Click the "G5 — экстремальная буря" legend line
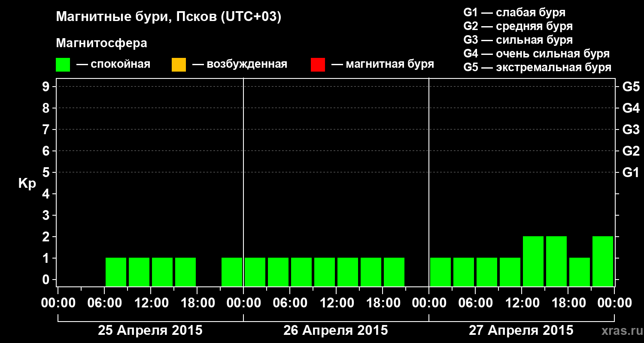 point(538,67)
